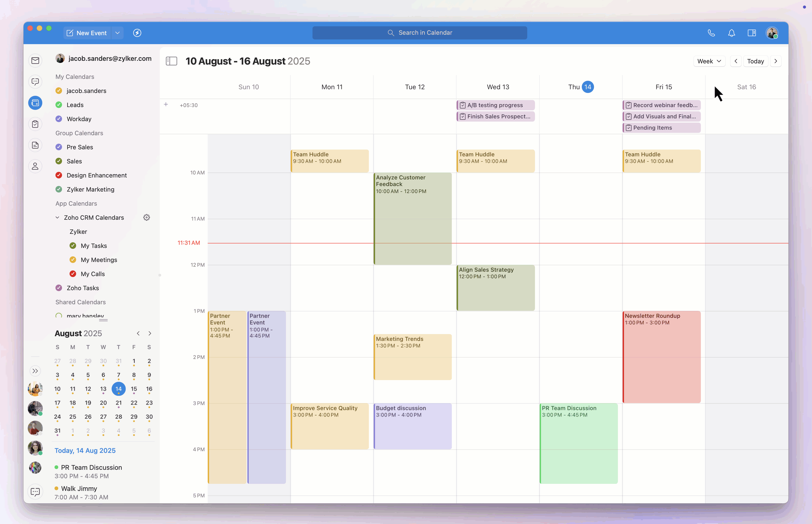Disable the My Calls calendar

[73, 274]
